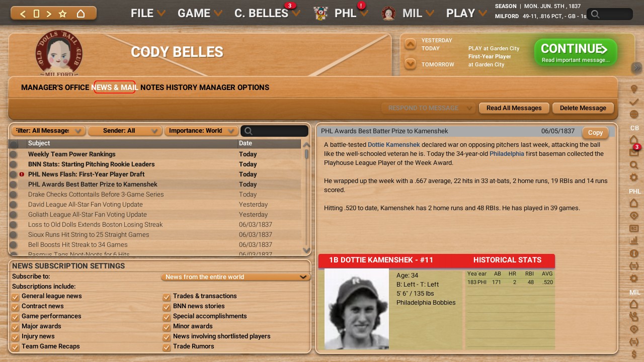Open the home icon under MIL in sidebar
This screenshot has height=362, width=644.
tap(634, 304)
